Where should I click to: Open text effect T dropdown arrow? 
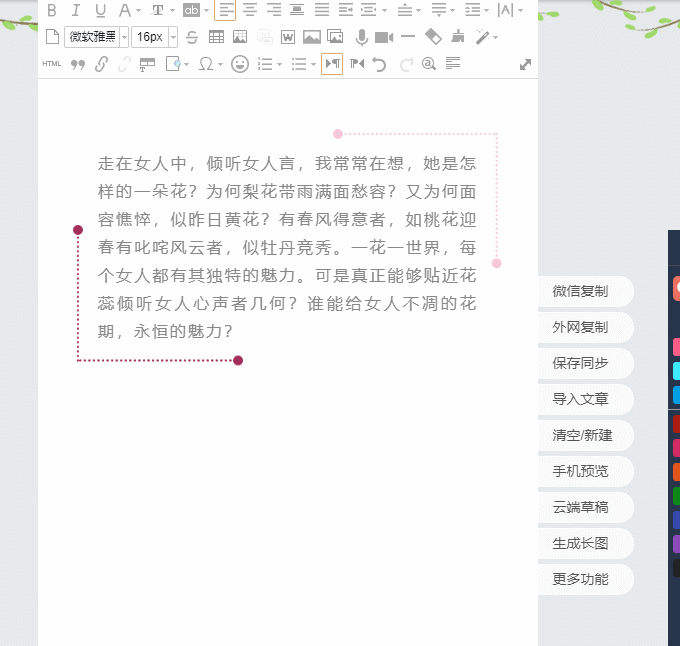(x=172, y=10)
